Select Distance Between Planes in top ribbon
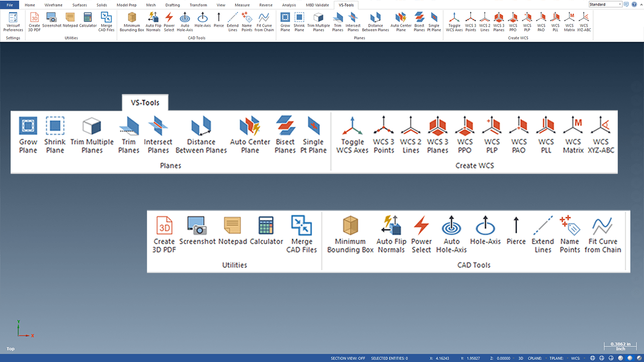 click(375, 22)
